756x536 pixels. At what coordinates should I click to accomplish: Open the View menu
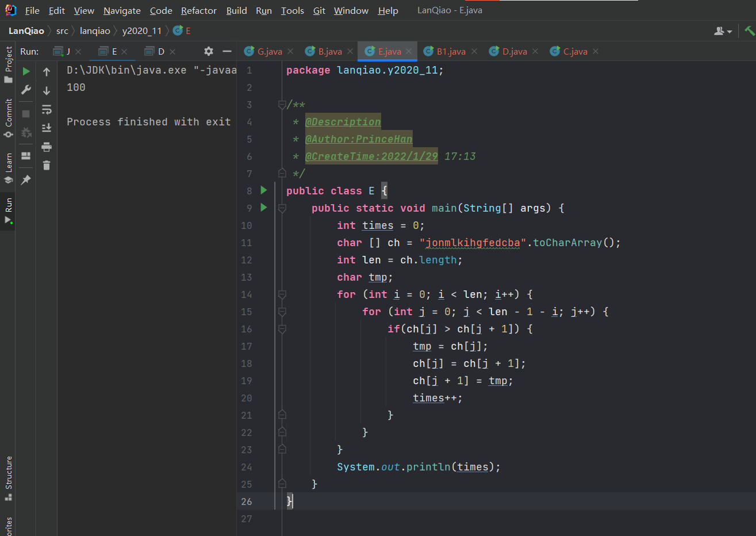(84, 10)
